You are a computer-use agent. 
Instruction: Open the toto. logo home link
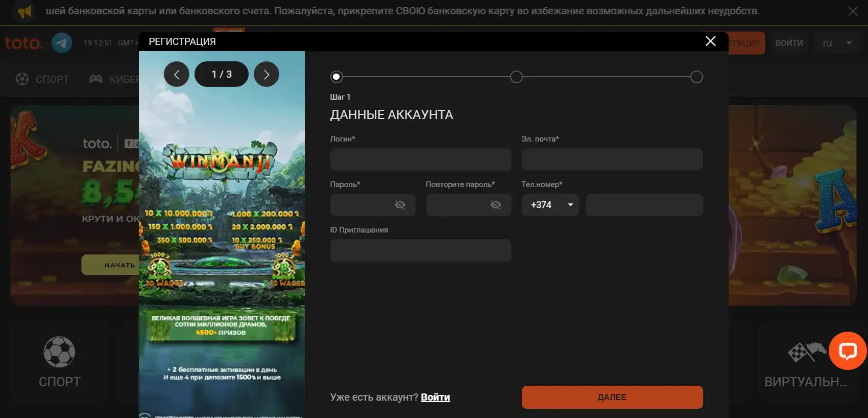point(23,43)
